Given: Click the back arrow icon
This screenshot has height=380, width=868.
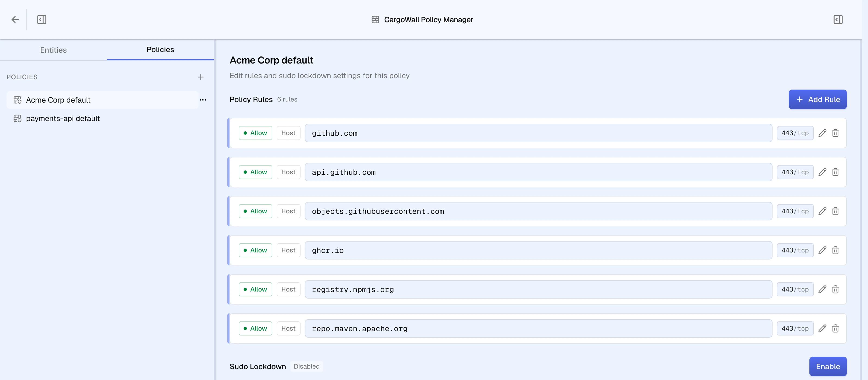Looking at the screenshot, I should point(15,20).
